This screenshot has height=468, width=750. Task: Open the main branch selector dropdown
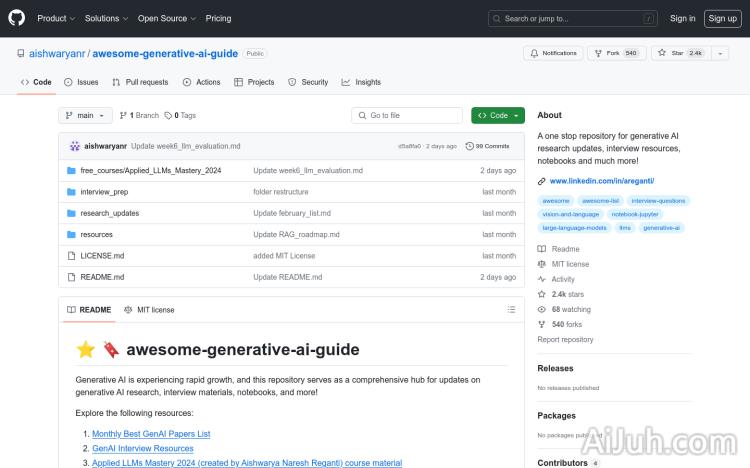[85, 115]
